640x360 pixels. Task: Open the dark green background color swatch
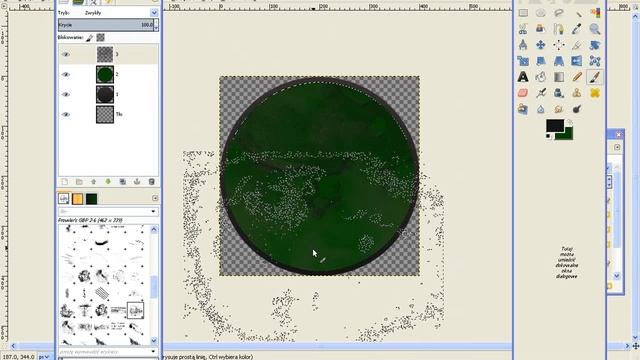point(568,135)
